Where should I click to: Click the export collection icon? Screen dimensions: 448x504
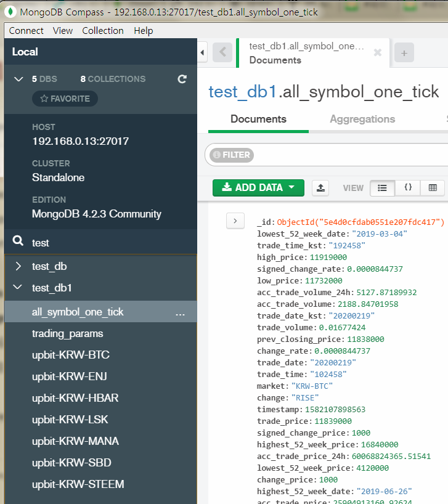click(x=320, y=188)
